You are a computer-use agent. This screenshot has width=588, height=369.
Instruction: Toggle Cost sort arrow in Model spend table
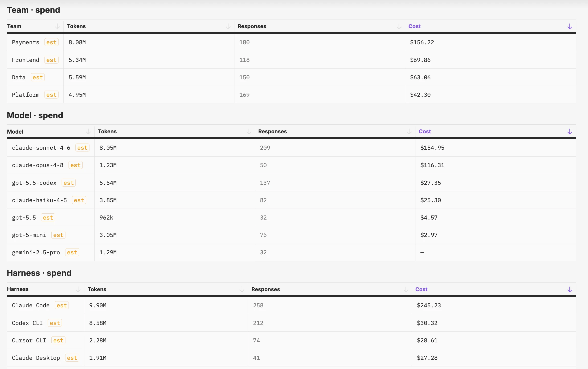pyautogui.click(x=570, y=132)
